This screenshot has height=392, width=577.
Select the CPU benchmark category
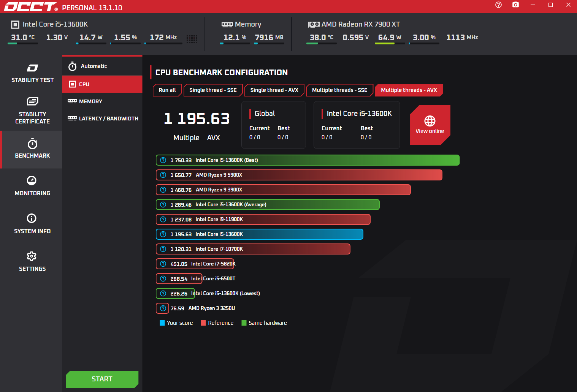102,84
